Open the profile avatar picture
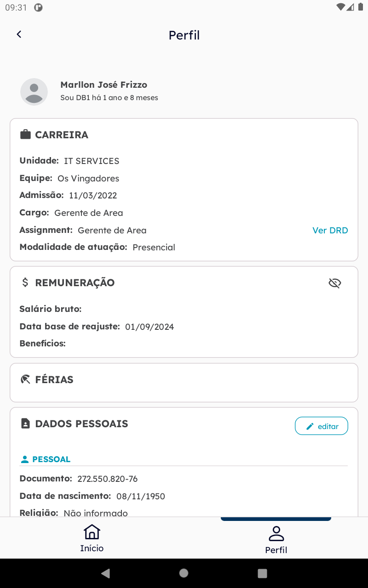The height and width of the screenshot is (588, 368). tap(34, 92)
